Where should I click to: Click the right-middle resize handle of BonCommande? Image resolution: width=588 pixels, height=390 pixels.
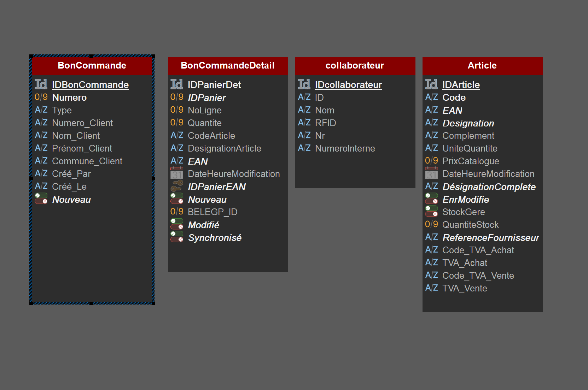153,178
